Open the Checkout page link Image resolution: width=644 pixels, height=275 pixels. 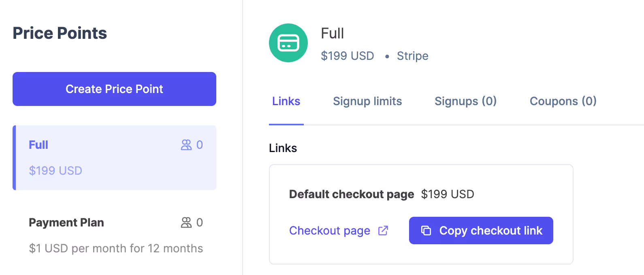click(329, 230)
